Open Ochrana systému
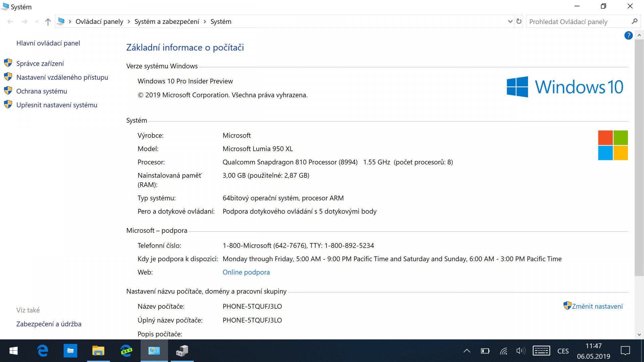Viewport: 644px width, 362px height. coord(42,91)
